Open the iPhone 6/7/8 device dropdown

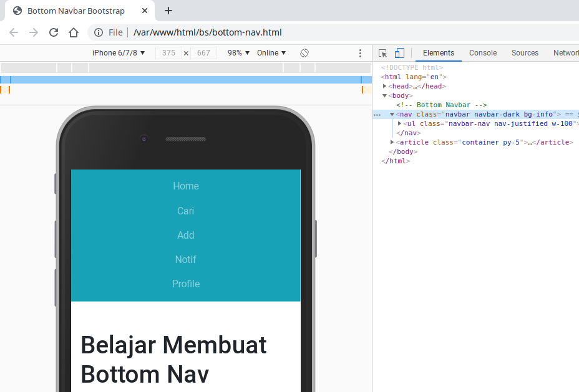click(119, 53)
